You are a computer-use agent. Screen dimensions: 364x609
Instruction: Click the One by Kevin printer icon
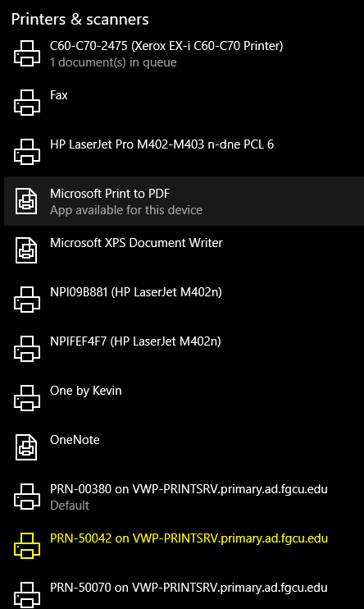point(27,398)
